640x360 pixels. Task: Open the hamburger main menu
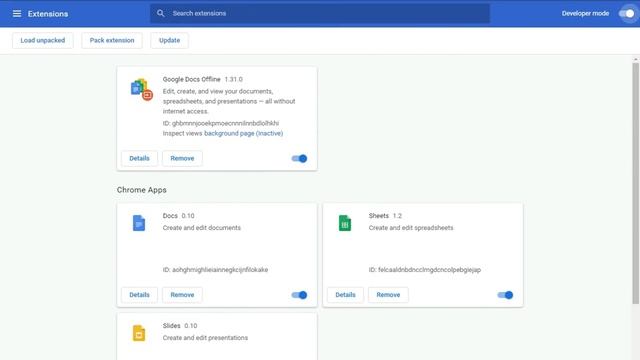17,13
